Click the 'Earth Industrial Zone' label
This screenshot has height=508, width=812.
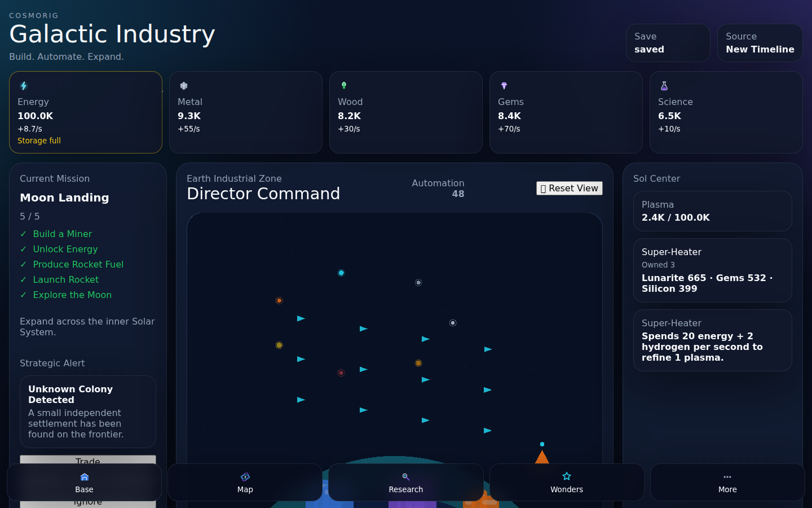tap(234, 178)
